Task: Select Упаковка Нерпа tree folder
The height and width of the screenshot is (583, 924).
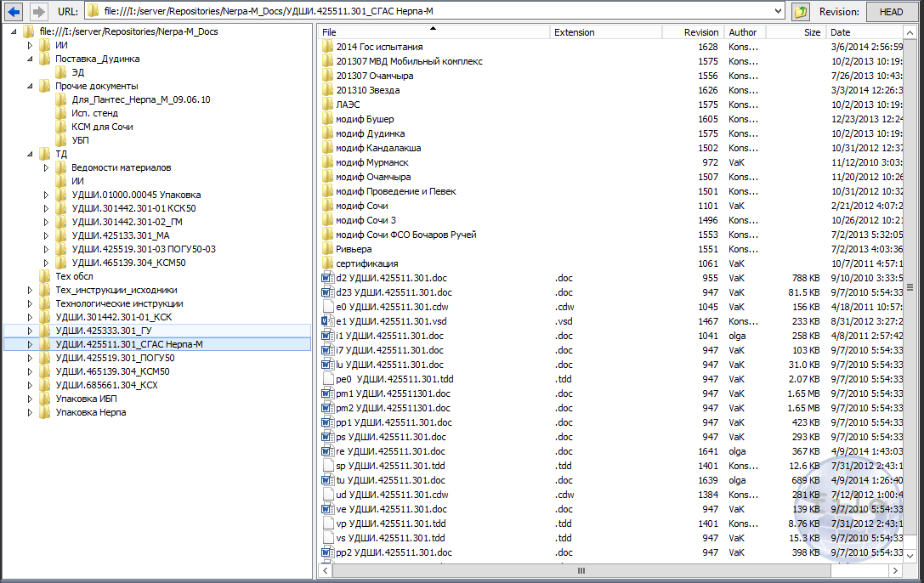Action: (x=91, y=412)
